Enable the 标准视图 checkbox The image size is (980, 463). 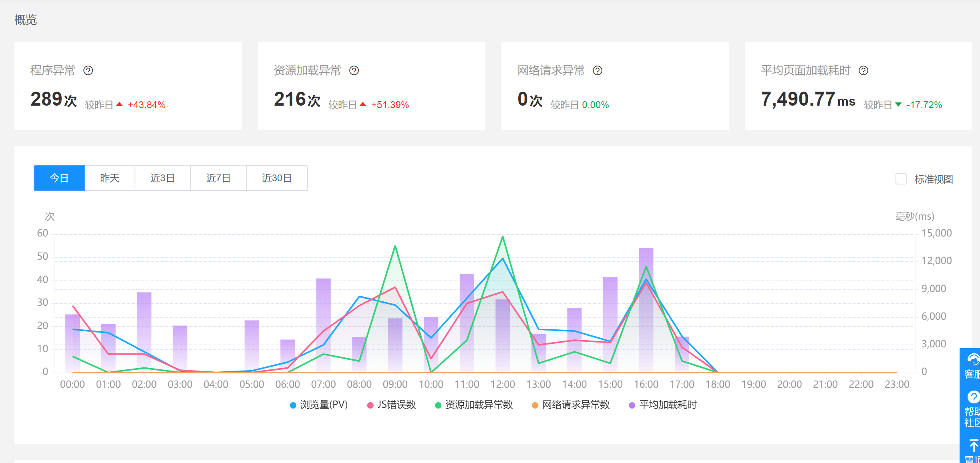click(x=901, y=179)
